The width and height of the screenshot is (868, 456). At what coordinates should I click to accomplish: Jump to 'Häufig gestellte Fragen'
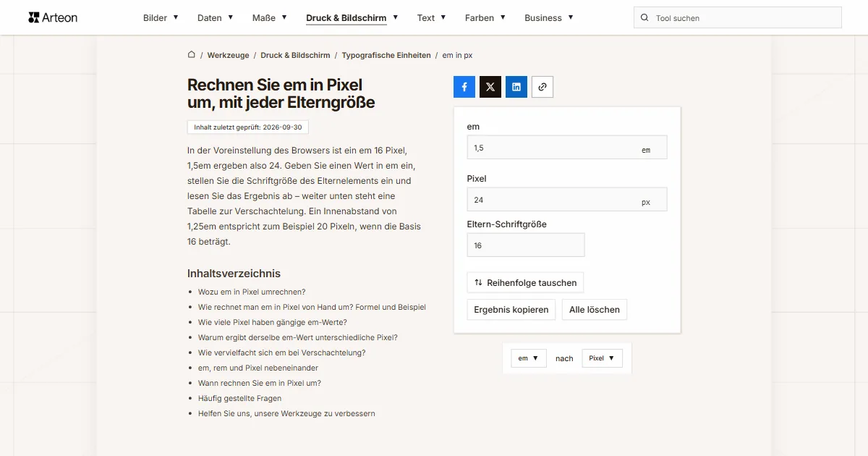(240, 399)
